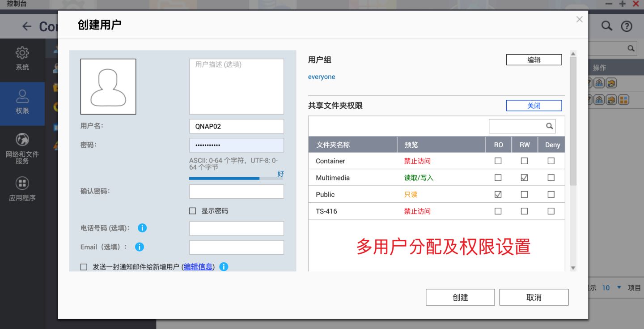Open the 编辑信息 link for notification email
Screen dimensions: 644x329
point(198,266)
